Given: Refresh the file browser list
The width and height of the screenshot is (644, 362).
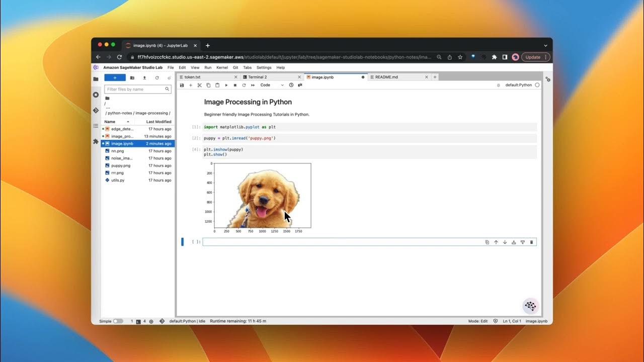Looking at the screenshot, I should tap(157, 78).
